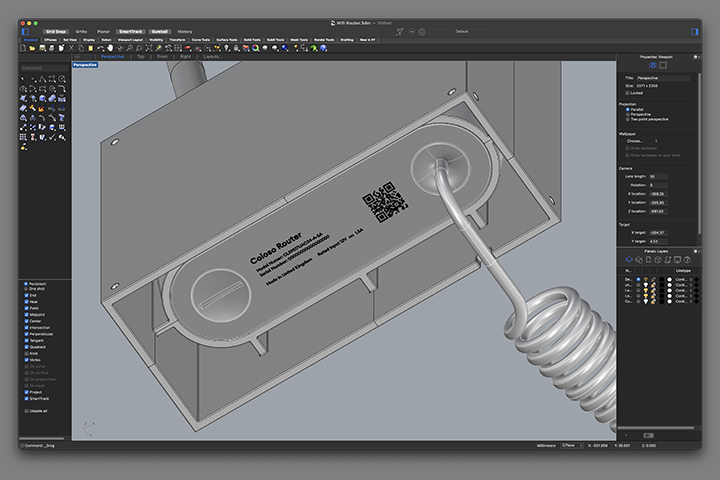
Task: Click the color wheel icon in the toolbar
Action: click(255, 48)
